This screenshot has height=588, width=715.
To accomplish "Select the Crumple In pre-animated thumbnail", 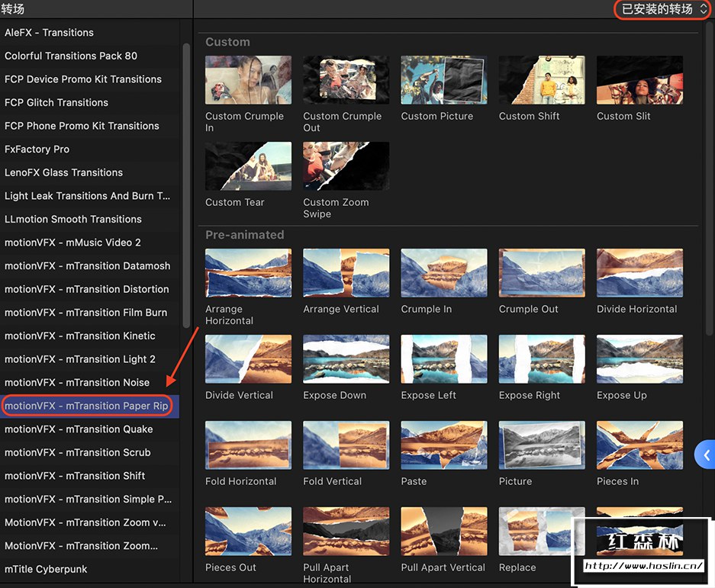I will click(x=443, y=273).
